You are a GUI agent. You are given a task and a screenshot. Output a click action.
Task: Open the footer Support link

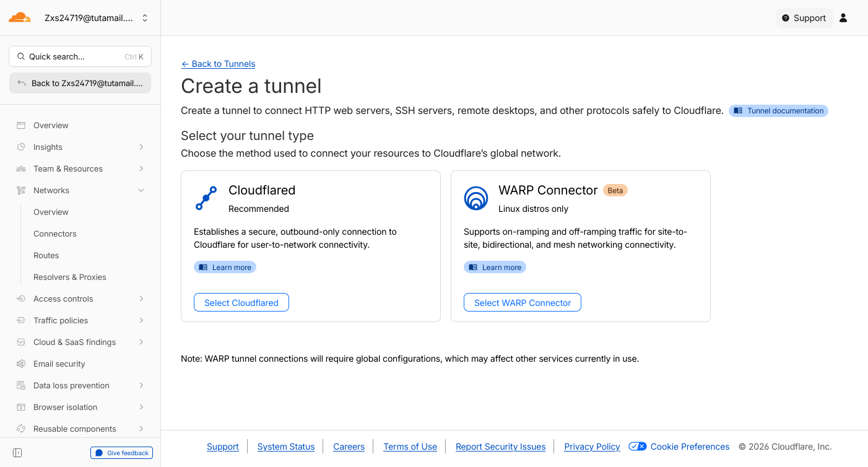point(223,447)
